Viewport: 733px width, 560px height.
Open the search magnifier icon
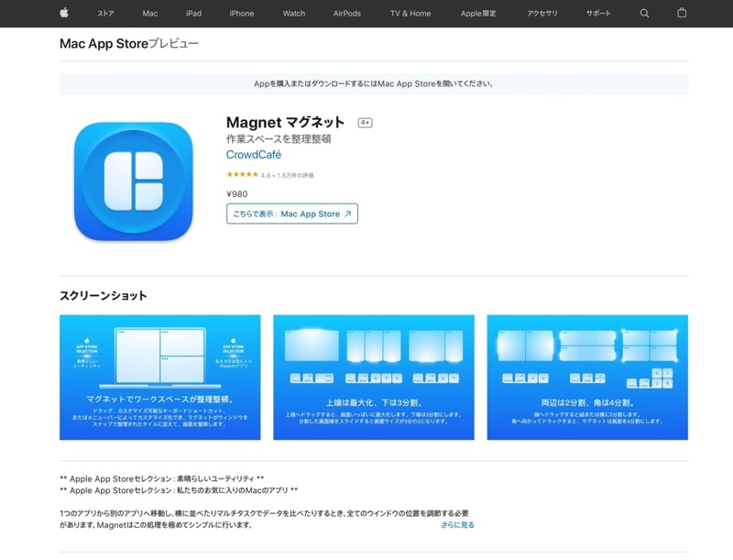point(644,13)
